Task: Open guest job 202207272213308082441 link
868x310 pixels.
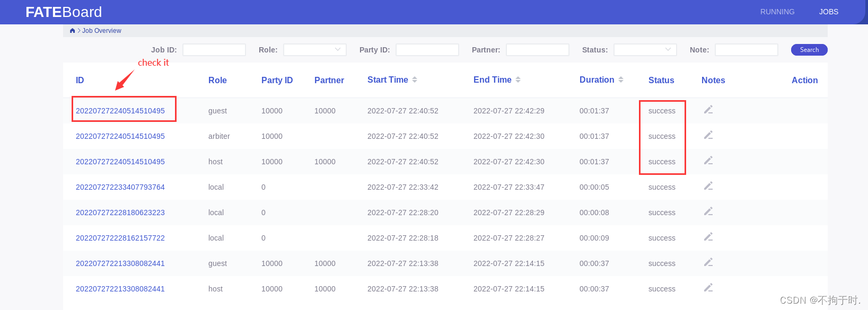Action: click(120, 263)
